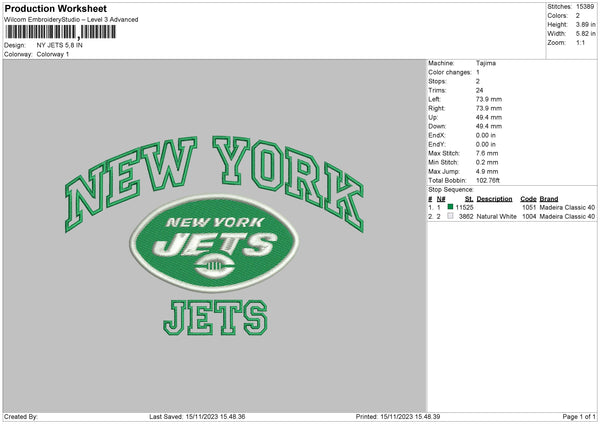Click thread code 1004
The image size is (600, 424).
coord(529,216)
